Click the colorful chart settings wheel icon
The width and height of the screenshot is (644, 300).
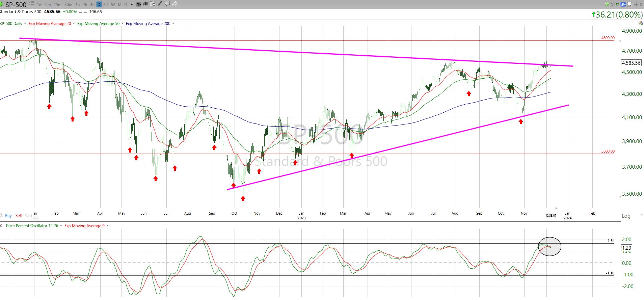click(641, 23)
